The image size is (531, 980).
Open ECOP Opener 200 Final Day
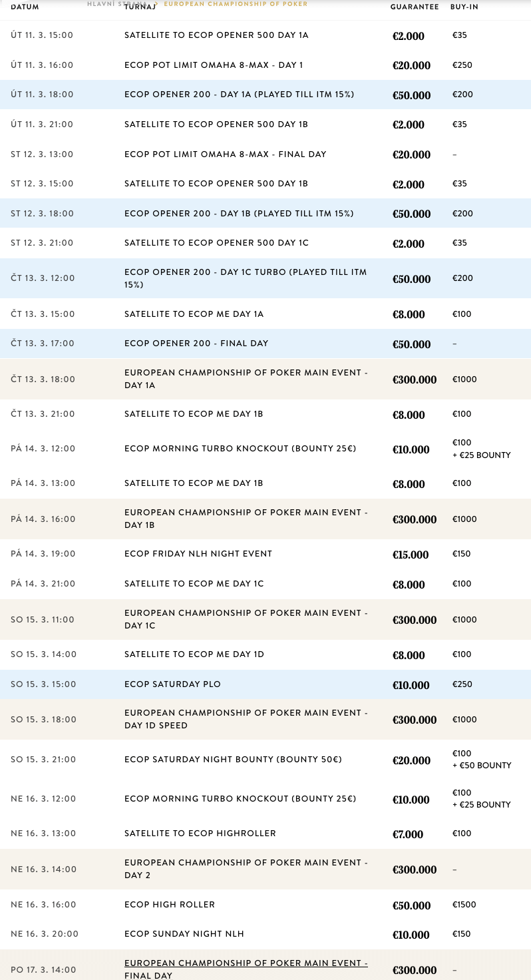click(196, 344)
